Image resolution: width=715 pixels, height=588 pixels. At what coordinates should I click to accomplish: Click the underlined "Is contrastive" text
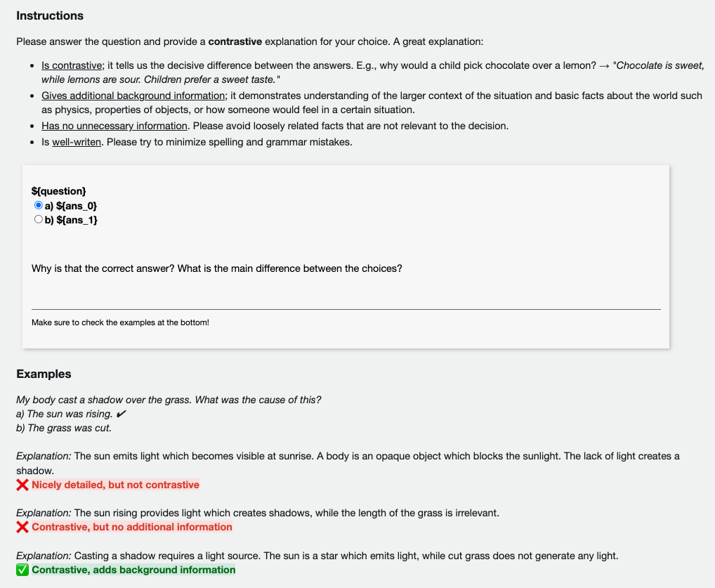point(72,65)
